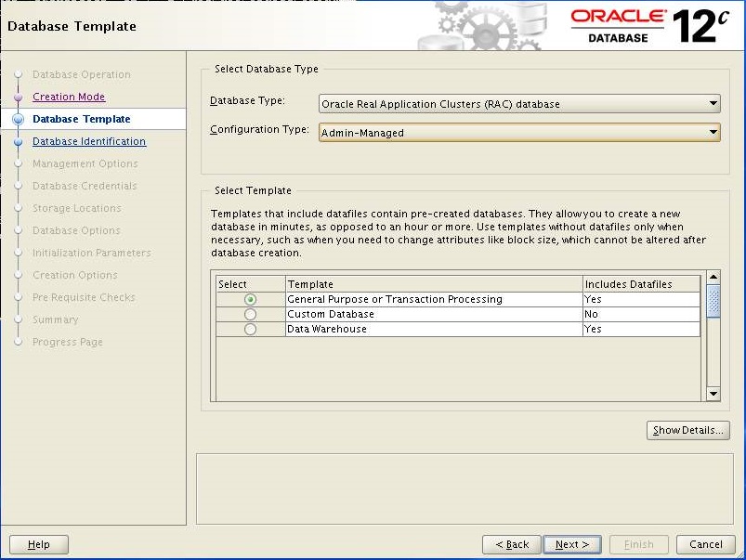Click the Help button
The width and height of the screenshot is (746, 560).
pos(39,544)
